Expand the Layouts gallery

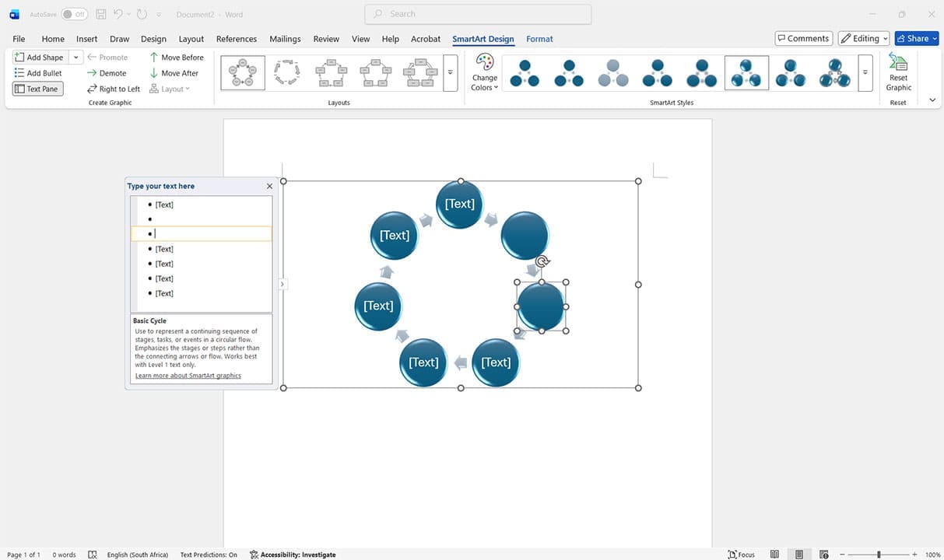[x=450, y=72]
